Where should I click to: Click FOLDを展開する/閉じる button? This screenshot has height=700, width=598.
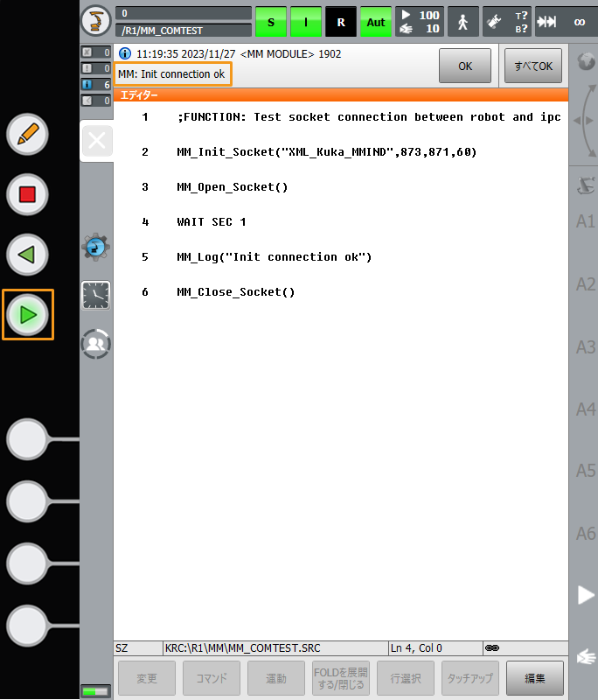tap(341, 678)
